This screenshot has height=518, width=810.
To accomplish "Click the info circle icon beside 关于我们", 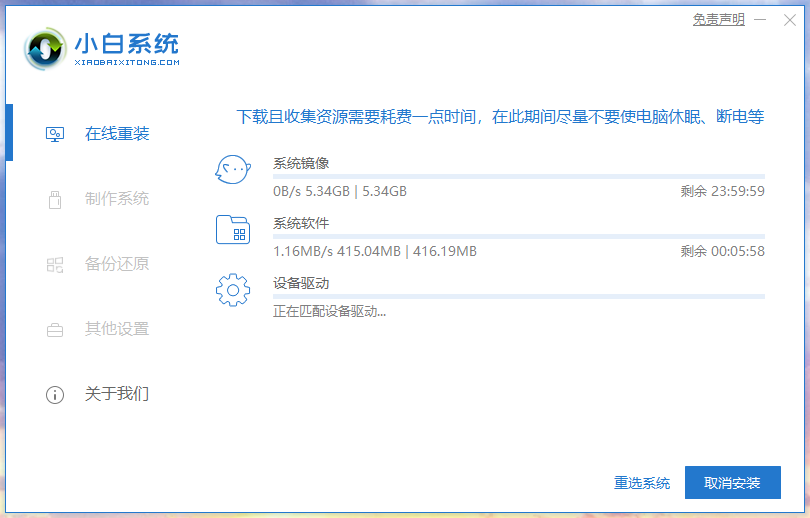I will [x=55, y=395].
